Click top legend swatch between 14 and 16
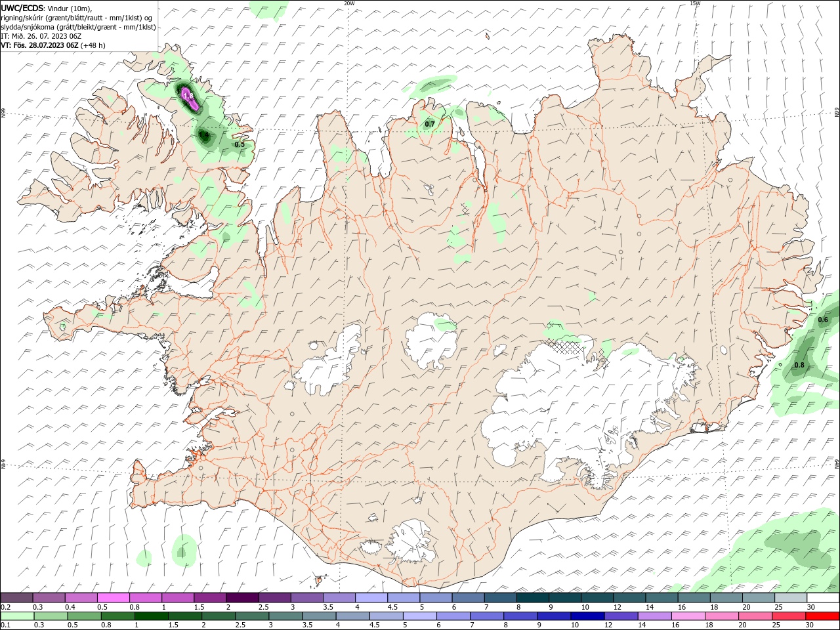 (661, 598)
